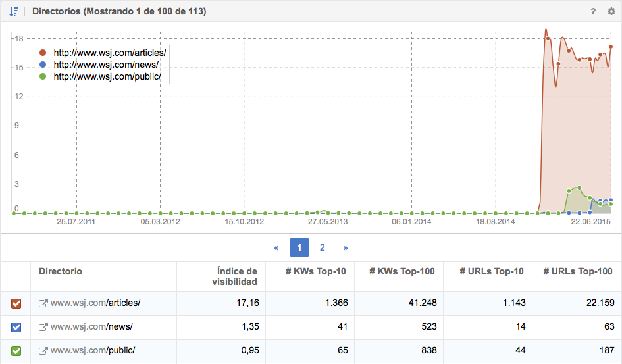
Task: Uncheck the red /articles/ directory checkbox
Action: pyautogui.click(x=16, y=303)
